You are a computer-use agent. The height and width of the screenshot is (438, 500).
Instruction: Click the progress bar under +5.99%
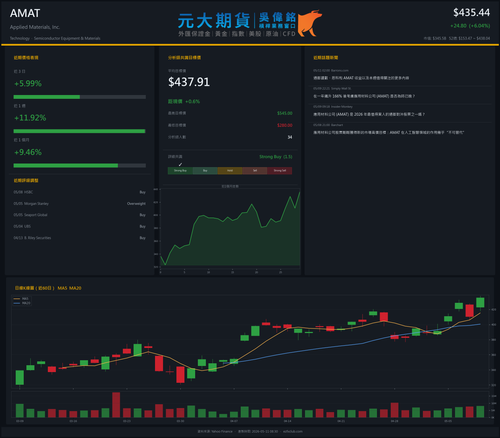pyautogui.click(x=80, y=97)
